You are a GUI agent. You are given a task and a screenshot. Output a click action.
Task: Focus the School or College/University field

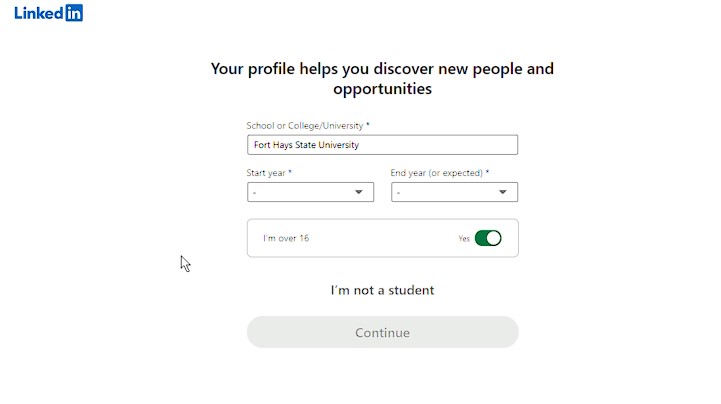[x=382, y=145]
